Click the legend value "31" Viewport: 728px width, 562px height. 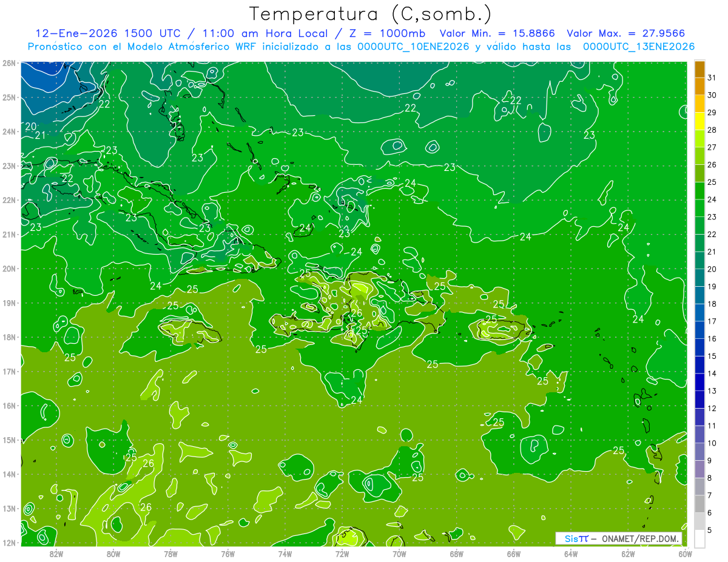[712, 78]
